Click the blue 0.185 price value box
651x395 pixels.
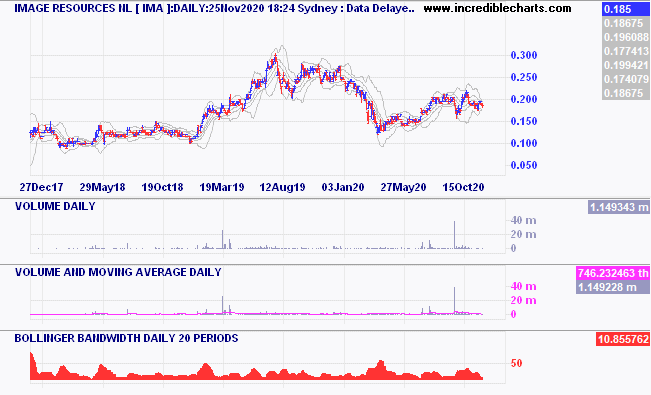(x=626, y=9)
